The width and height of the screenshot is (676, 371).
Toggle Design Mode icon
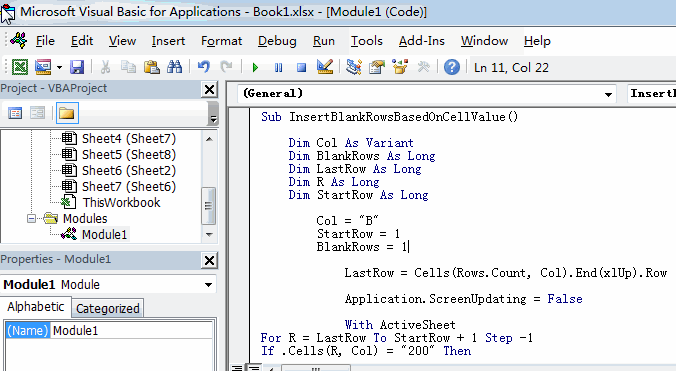(x=325, y=67)
